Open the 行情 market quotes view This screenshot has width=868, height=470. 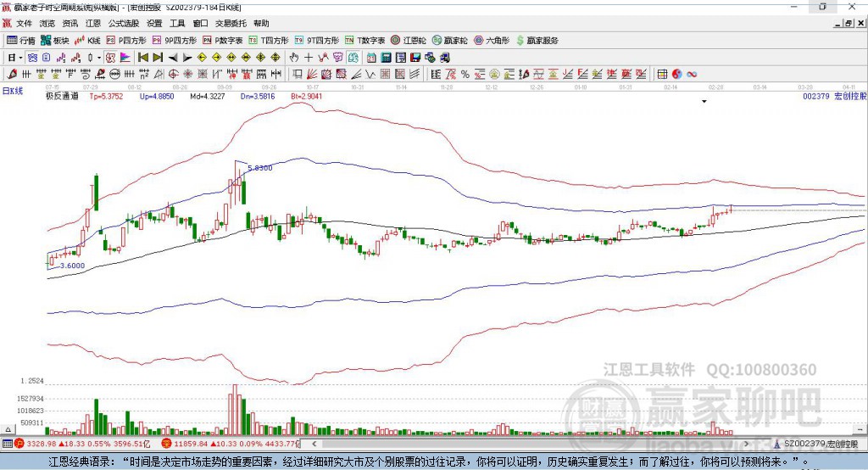click(21, 41)
